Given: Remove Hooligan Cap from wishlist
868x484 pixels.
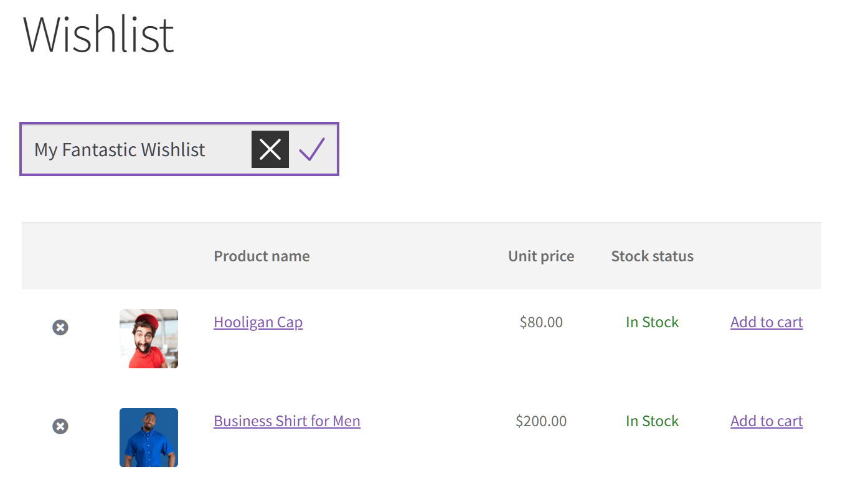Looking at the screenshot, I should click(60, 327).
